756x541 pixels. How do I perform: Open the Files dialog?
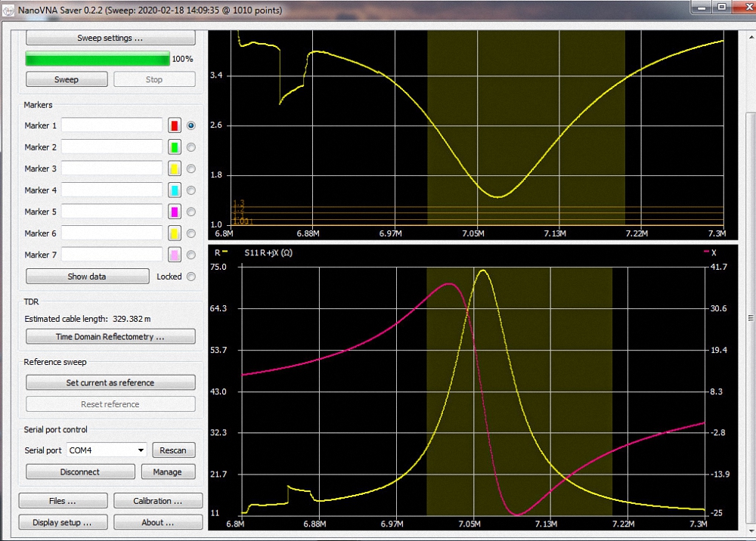point(63,501)
